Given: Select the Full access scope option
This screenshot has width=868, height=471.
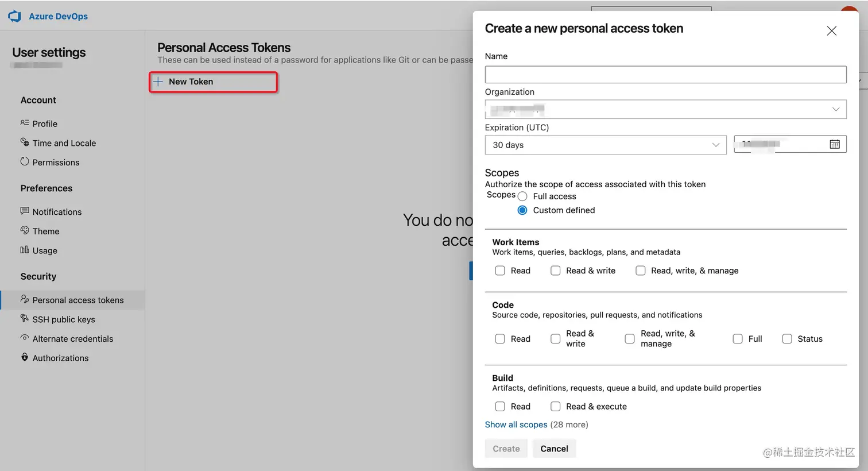Looking at the screenshot, I should (x=522, y=196).
